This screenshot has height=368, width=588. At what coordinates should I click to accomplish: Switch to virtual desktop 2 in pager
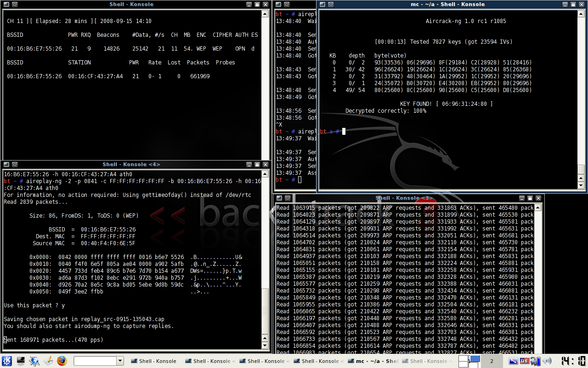coord(492,361)
